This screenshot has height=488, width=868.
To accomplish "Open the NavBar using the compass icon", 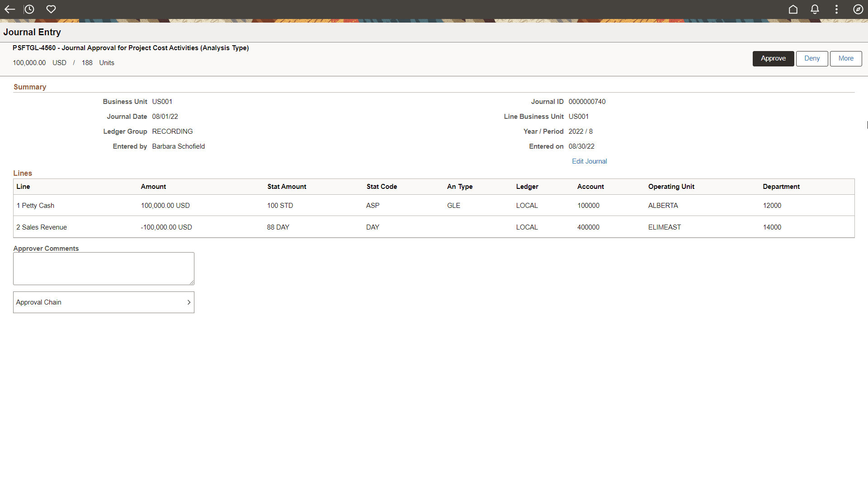I will [x=858, y=9].
